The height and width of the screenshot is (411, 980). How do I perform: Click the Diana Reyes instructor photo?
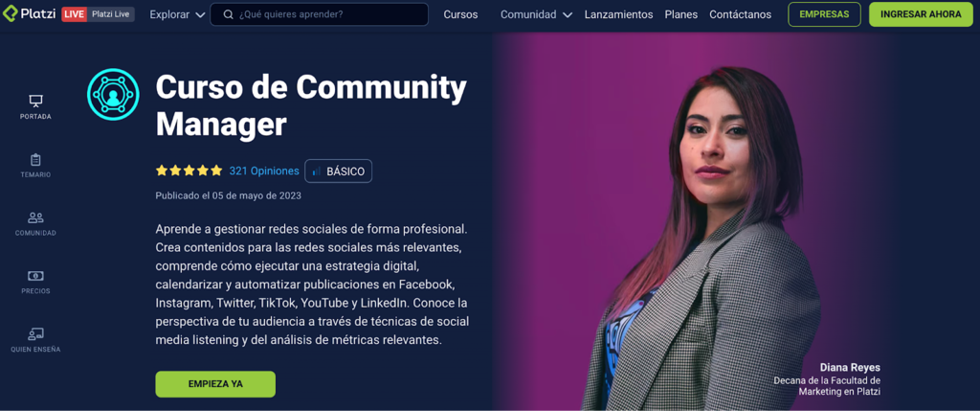point(700,238)
